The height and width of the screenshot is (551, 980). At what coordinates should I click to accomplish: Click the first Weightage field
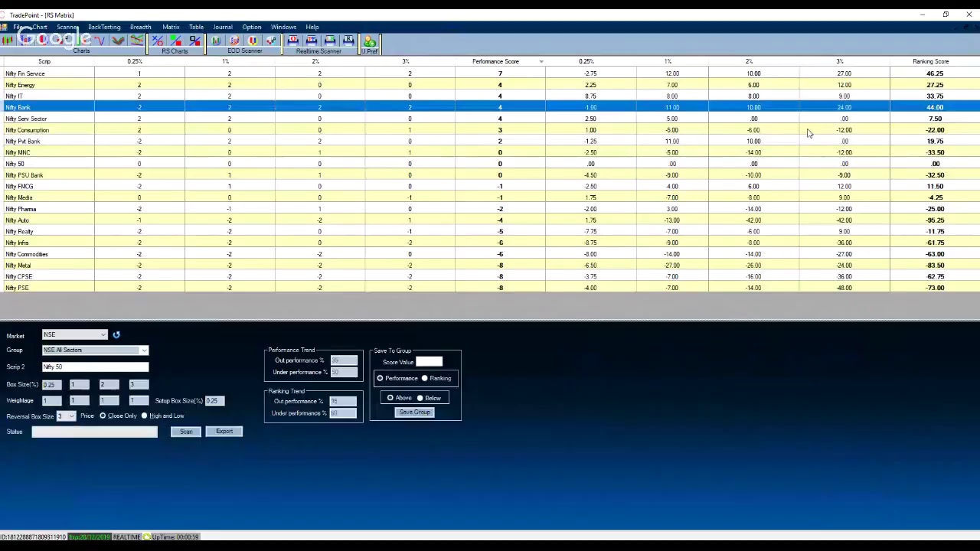coord(53,400)
